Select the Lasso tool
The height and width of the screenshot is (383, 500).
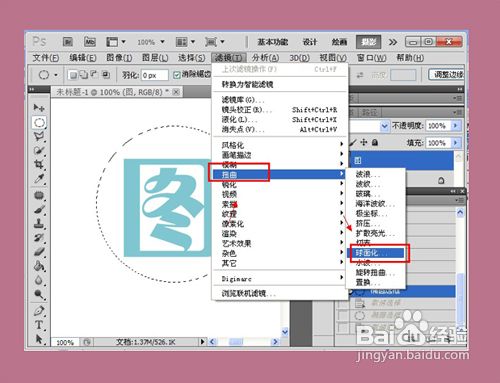tap(39, 136)
